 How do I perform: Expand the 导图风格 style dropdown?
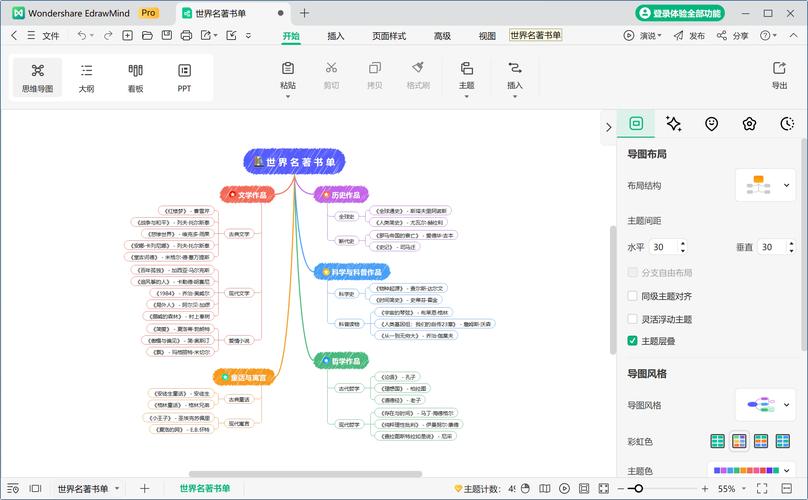click(x=765, y=405)
